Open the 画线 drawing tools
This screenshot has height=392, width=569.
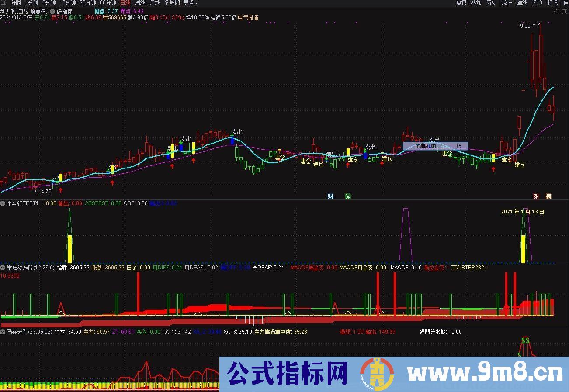pos(522,3)
